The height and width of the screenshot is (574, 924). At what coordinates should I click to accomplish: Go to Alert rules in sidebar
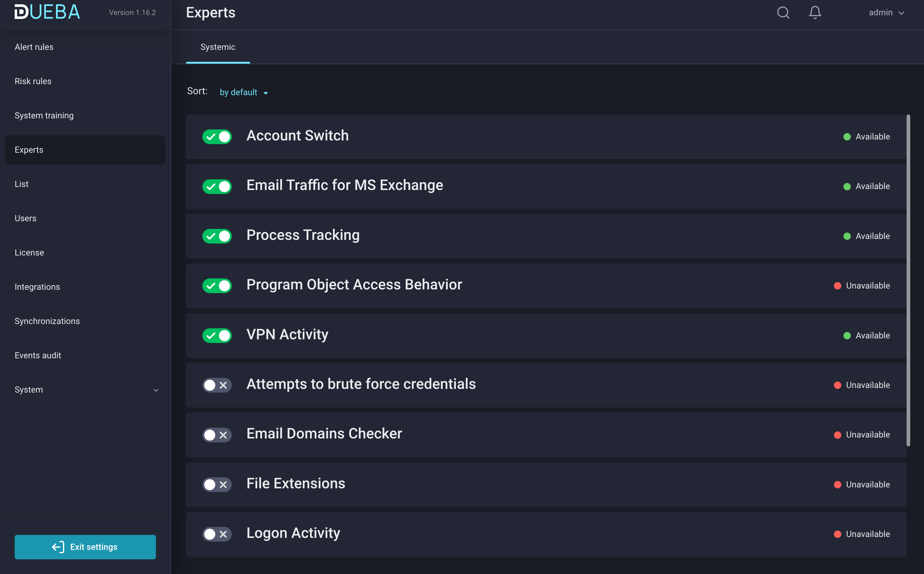pyautogui.click(x=34, y=47)
